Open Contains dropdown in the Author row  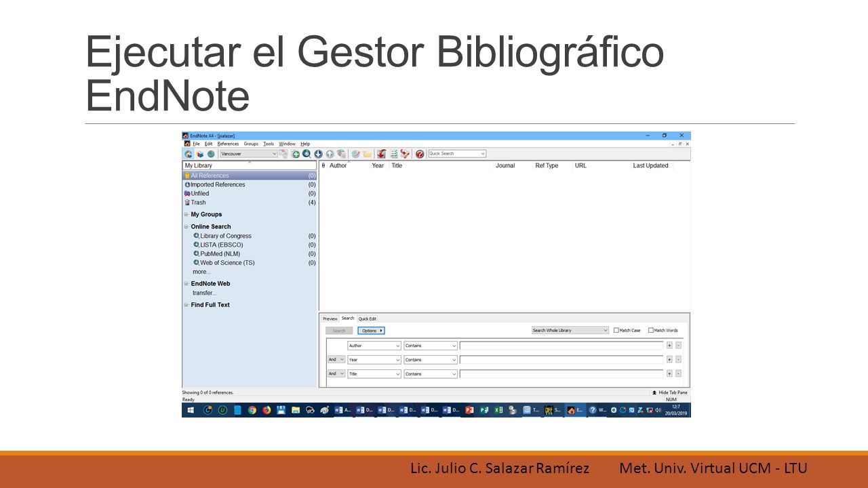[x=431, y=346]
